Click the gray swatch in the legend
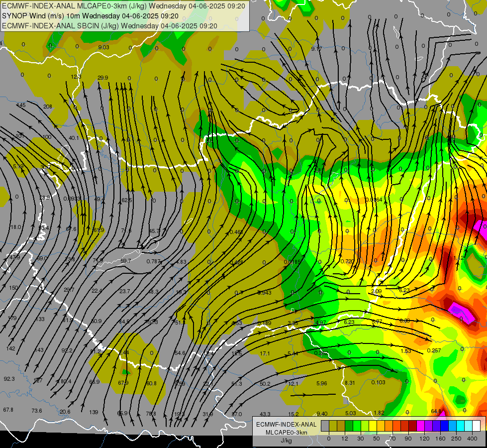The width and height of the screenshot is (487, 448). click(325, 426)
